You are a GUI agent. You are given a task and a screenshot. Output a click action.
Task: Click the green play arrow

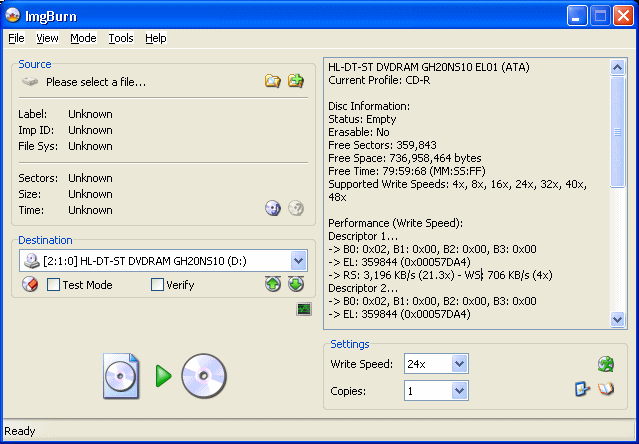[x=163, y=376]
